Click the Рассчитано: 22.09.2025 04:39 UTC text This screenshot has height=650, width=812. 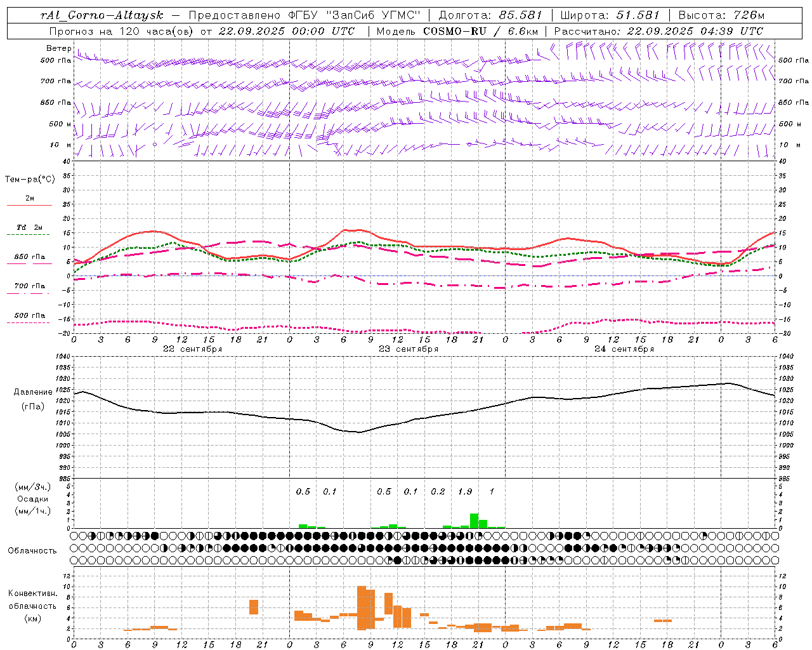click(658, 31)
